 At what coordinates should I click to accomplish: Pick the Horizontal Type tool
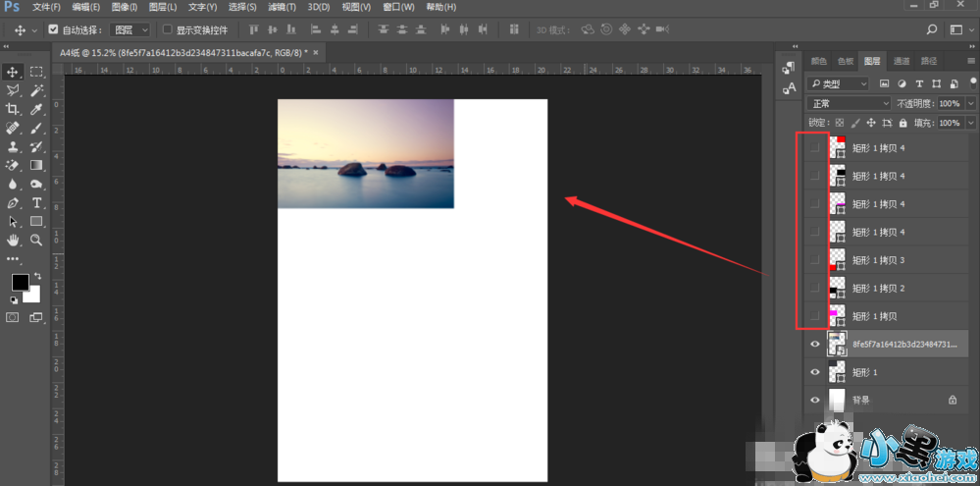tap(36, 202)
